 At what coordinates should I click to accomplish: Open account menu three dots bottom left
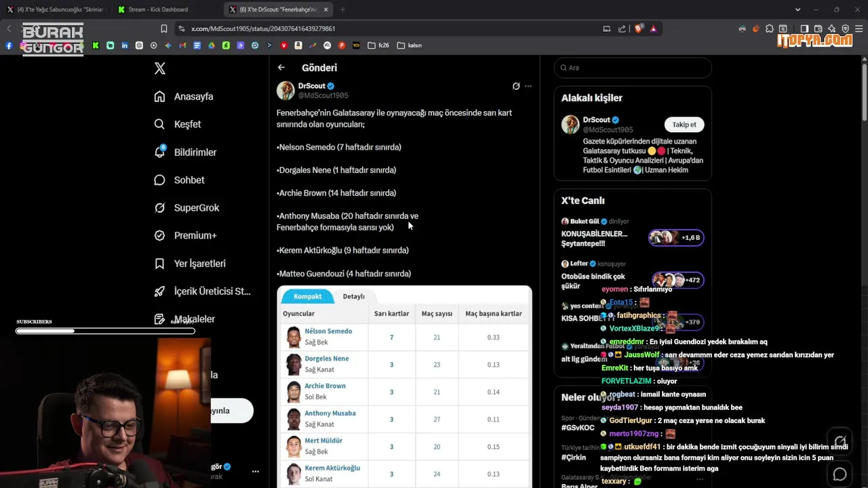(256, 471)
